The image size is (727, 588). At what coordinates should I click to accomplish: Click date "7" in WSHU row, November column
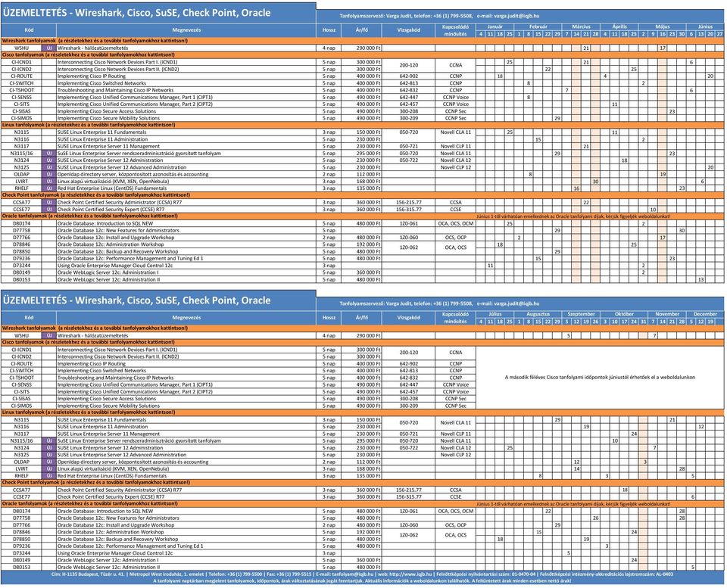click(x=654, y=335)
